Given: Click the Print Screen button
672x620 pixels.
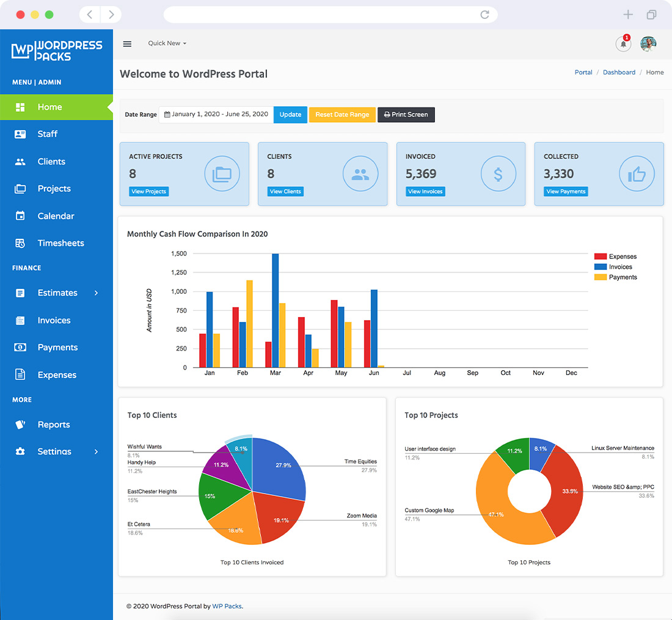Looking at the screenshot, I should (x=406, y=115).
